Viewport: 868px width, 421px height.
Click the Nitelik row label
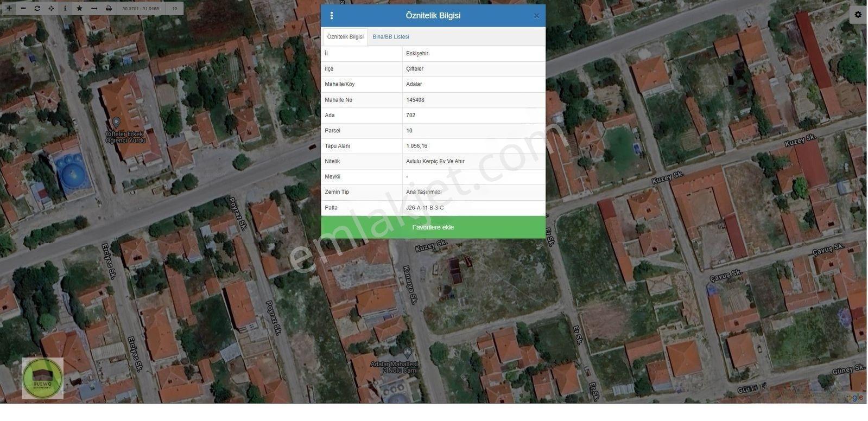(x=332, y=161)
